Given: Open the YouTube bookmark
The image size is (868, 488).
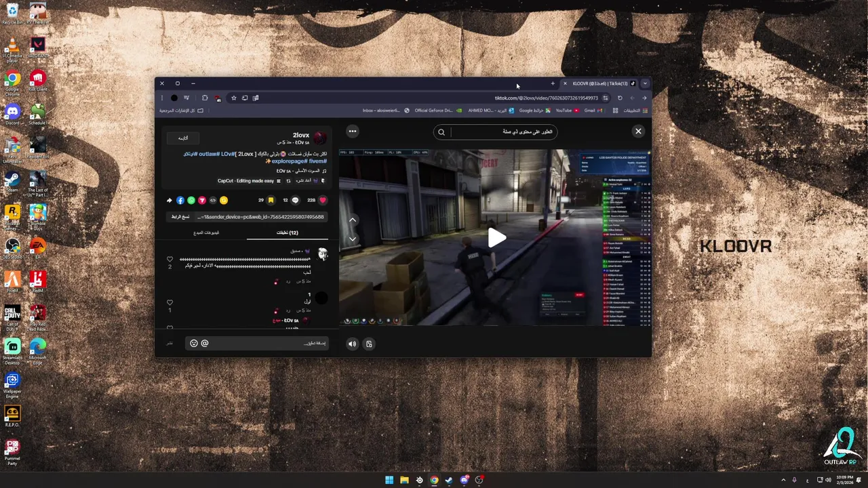Looking at the screenshot, I should point(567,110).
